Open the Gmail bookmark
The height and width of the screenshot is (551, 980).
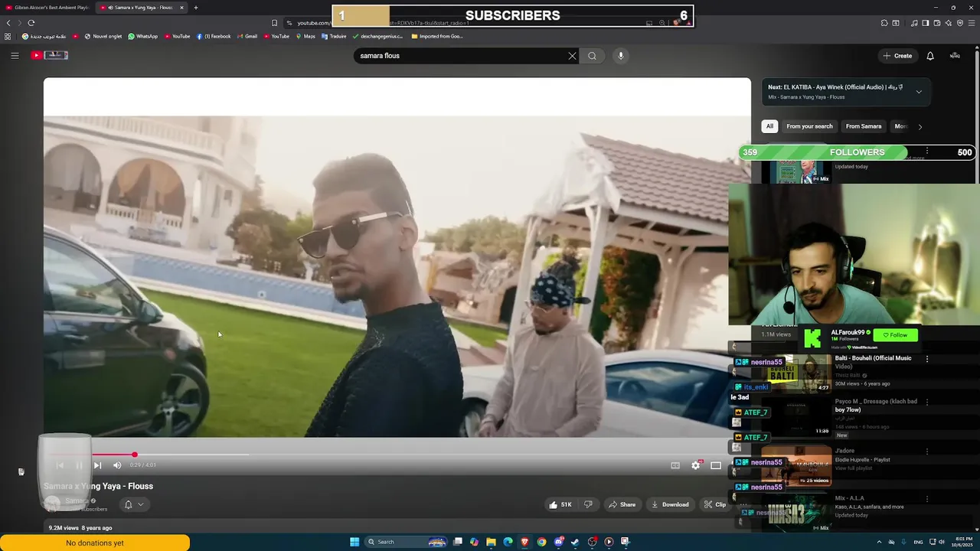247,36
